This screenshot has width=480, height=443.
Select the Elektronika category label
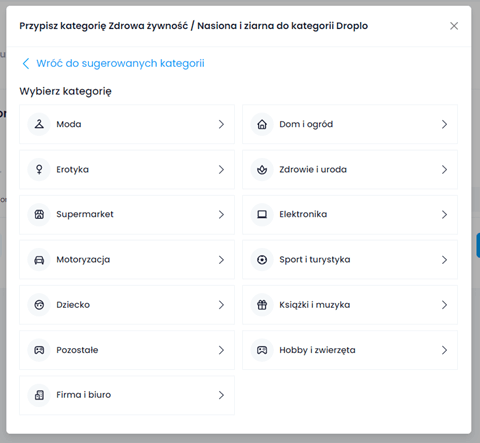pyautogui.click(x=303, y=214)
